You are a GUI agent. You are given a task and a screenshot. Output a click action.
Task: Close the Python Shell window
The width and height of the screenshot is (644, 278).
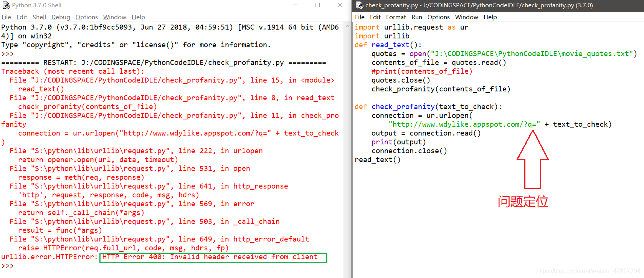point(340,5)
